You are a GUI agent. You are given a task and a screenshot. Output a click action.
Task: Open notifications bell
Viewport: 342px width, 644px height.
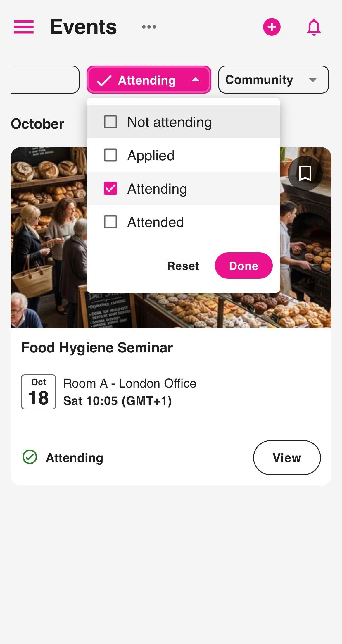coord(314,27)
